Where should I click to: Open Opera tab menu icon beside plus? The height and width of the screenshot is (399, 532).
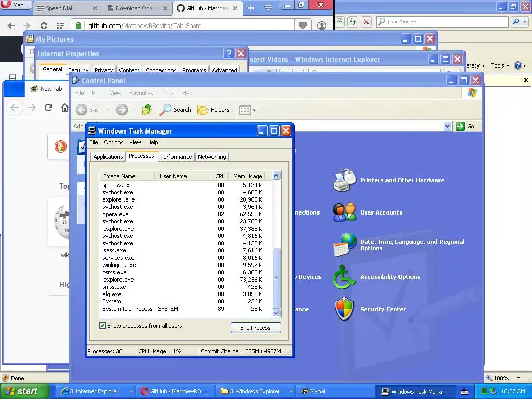tap(268, 8)
